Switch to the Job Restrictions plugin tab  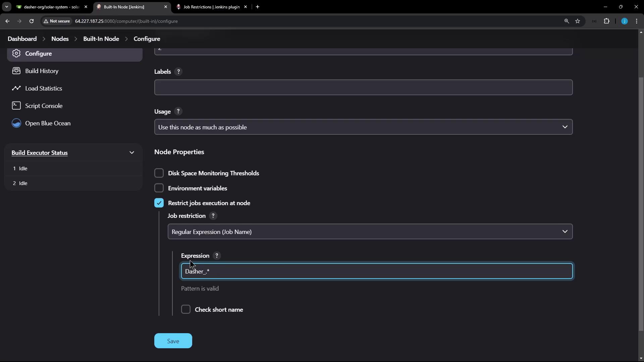coord(211,7)
